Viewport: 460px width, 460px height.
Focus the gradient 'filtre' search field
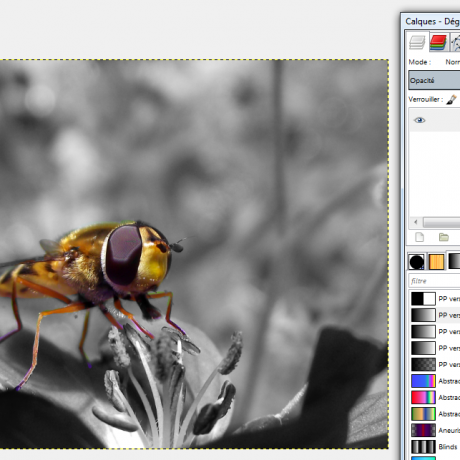click(x=435, y=281)
